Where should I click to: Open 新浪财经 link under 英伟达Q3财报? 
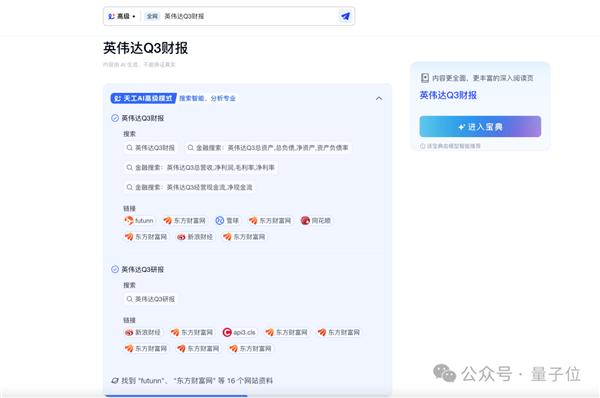194,237
